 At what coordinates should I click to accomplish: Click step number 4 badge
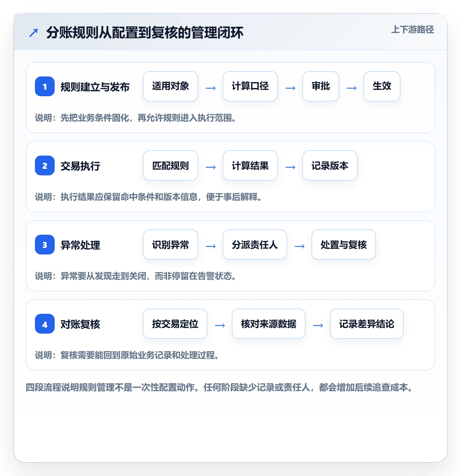[x=45, y=324]
